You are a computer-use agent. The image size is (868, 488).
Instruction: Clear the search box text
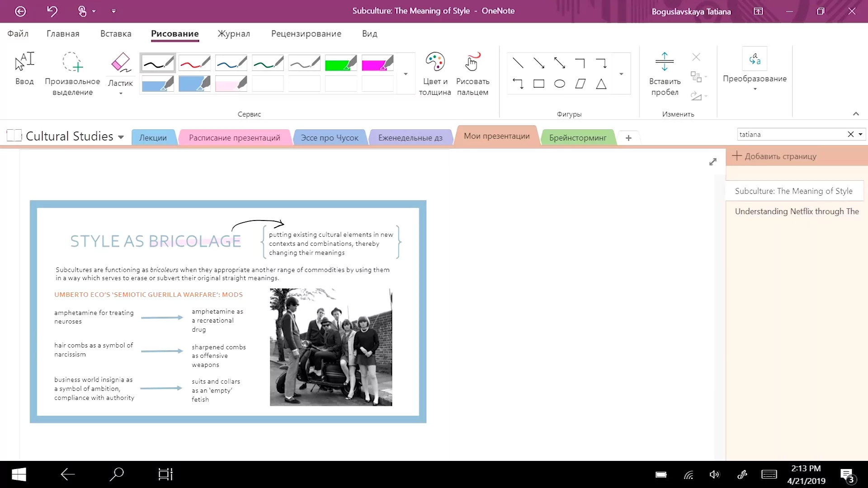tap(850, 134)
